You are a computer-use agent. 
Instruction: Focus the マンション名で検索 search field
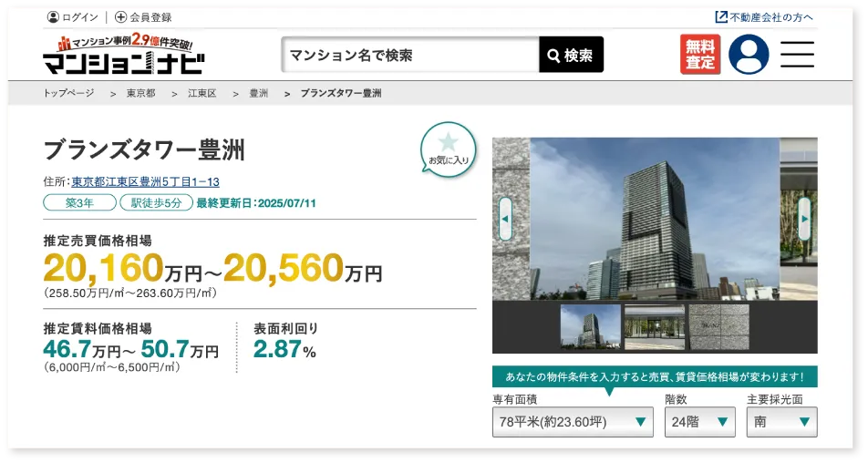[x=410, y=55]
